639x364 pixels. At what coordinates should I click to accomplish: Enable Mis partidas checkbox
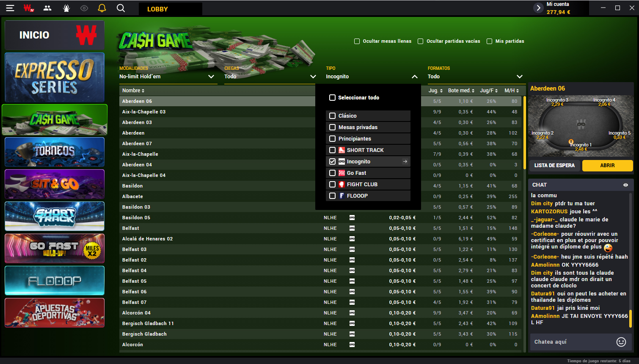tap(489, 41)
